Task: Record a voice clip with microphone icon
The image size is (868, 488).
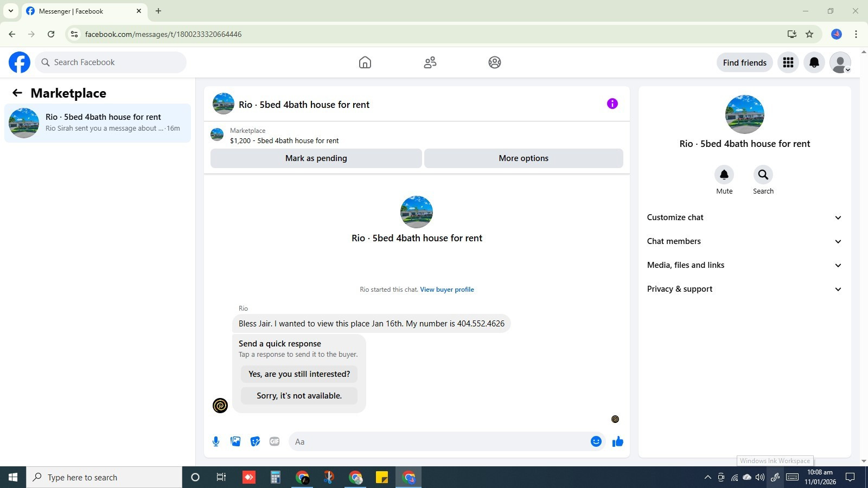Action: click(216, 441)
